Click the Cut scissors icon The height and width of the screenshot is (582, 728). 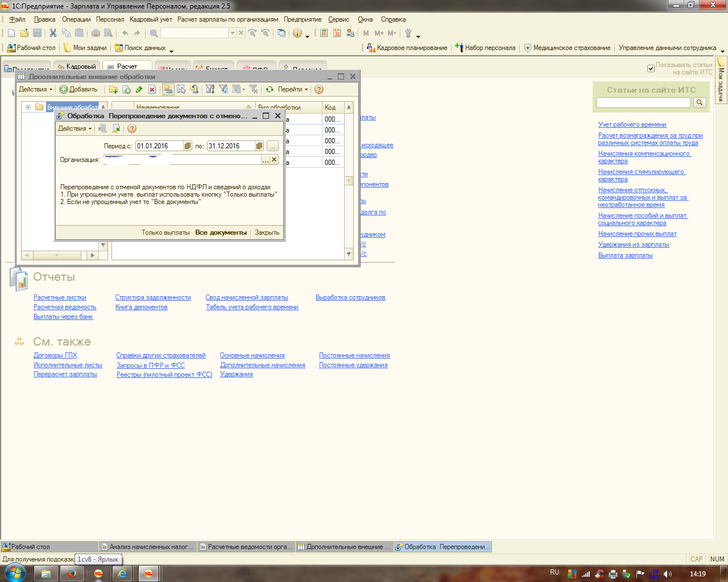tap(53, 33)
